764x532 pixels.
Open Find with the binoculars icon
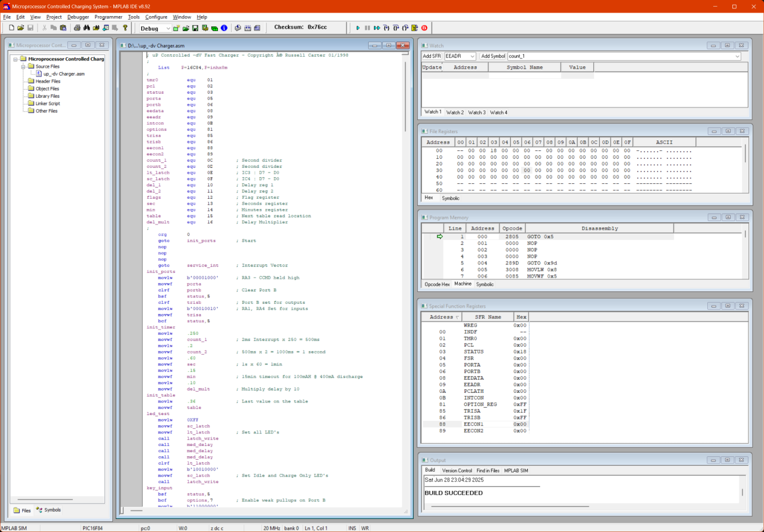(x=87, y=28)
